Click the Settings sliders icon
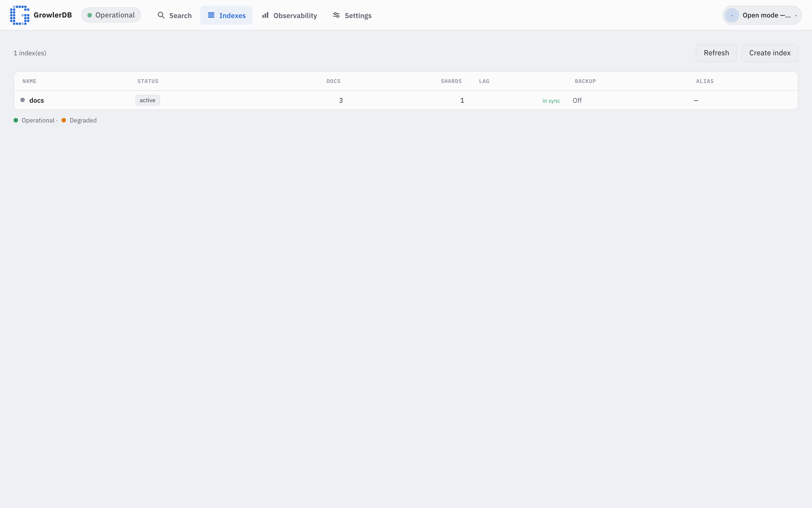This screenshot has height=508, width=812. (x=336, y=15)
